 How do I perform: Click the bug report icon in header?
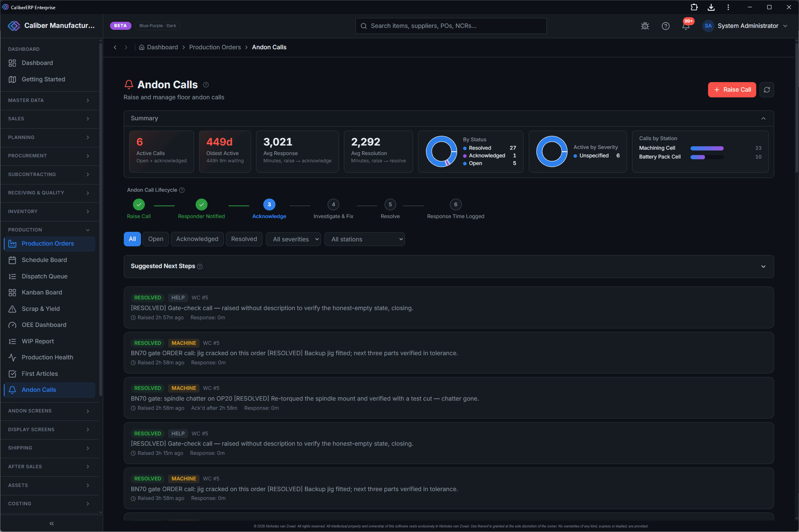pyautogui.click(x=645, y=26)
